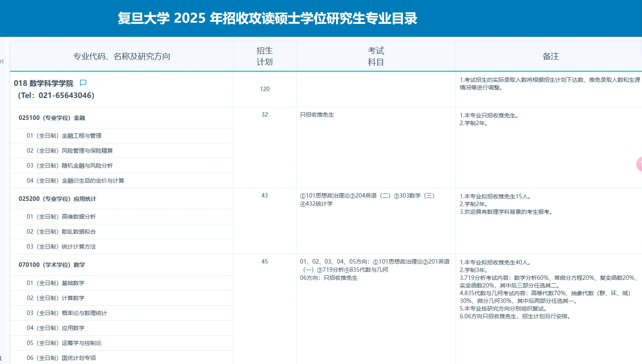
Task: Click the phone number Tel: 021-65643046
Action: click(56, 96)
